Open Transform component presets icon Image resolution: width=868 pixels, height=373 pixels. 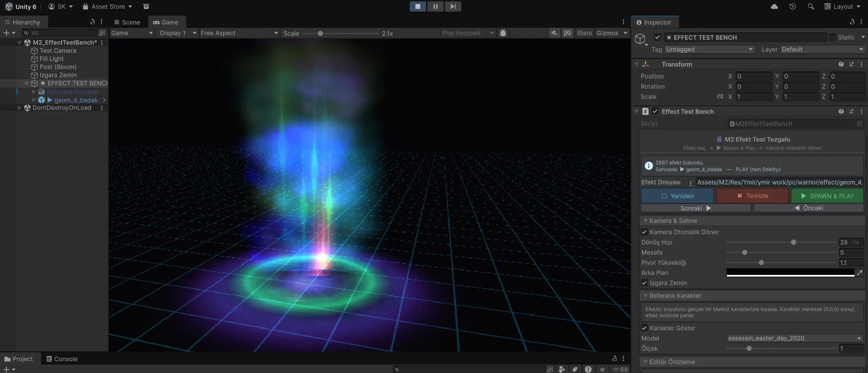click(851, 64)
